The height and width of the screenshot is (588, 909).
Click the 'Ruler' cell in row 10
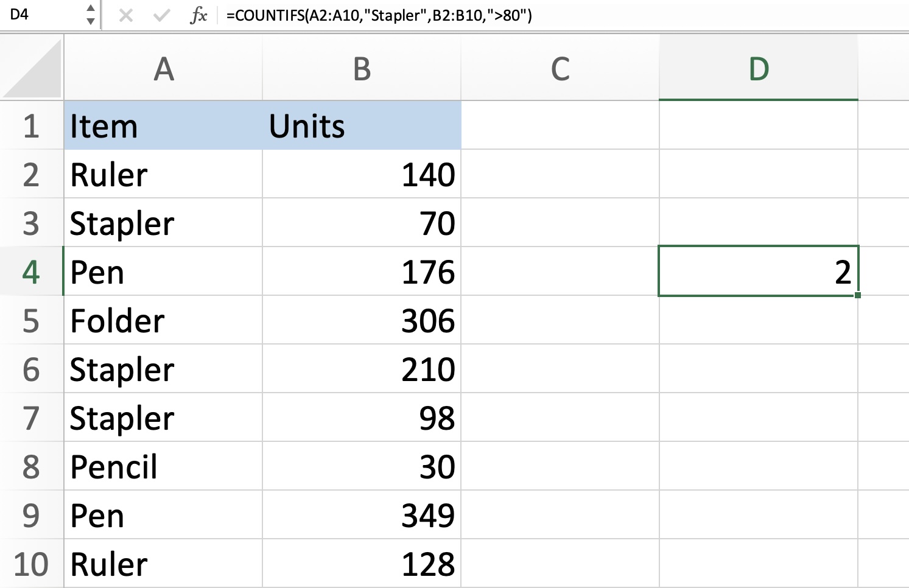click(x=163, y=564)
